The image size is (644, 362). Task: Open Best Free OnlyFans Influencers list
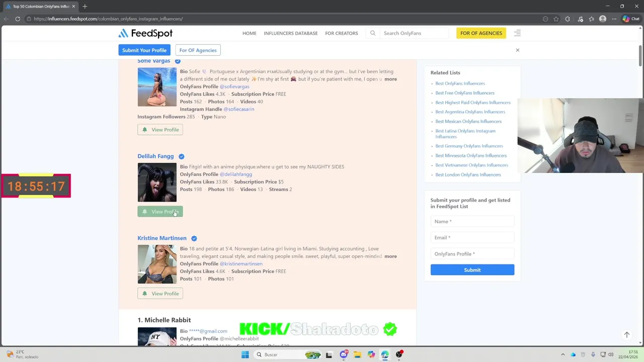pyautogui.click(x=464, y=93)
